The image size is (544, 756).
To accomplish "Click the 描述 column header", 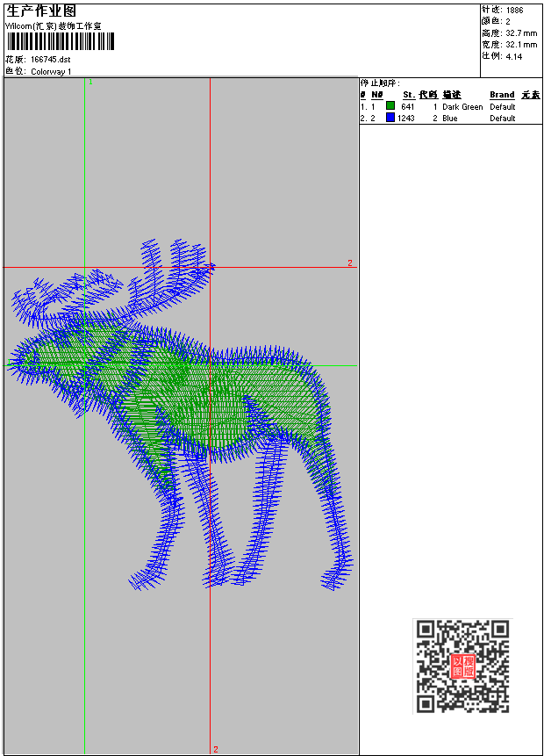I will coord(451,95).
